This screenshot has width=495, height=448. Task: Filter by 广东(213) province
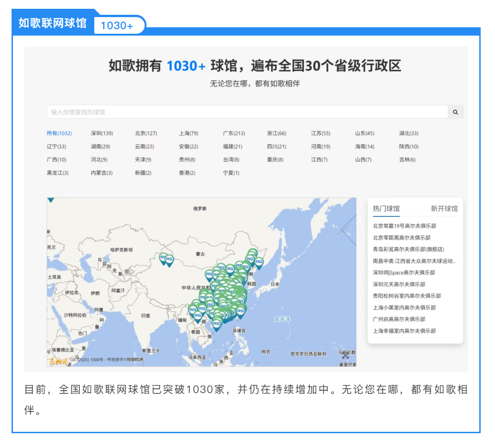click(234, 134)
